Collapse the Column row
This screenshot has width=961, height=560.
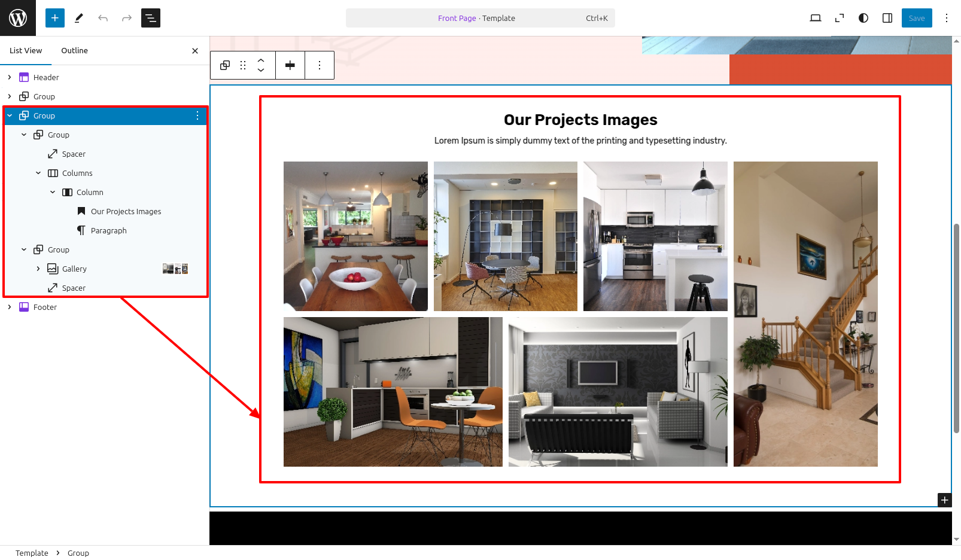(53, 192)
